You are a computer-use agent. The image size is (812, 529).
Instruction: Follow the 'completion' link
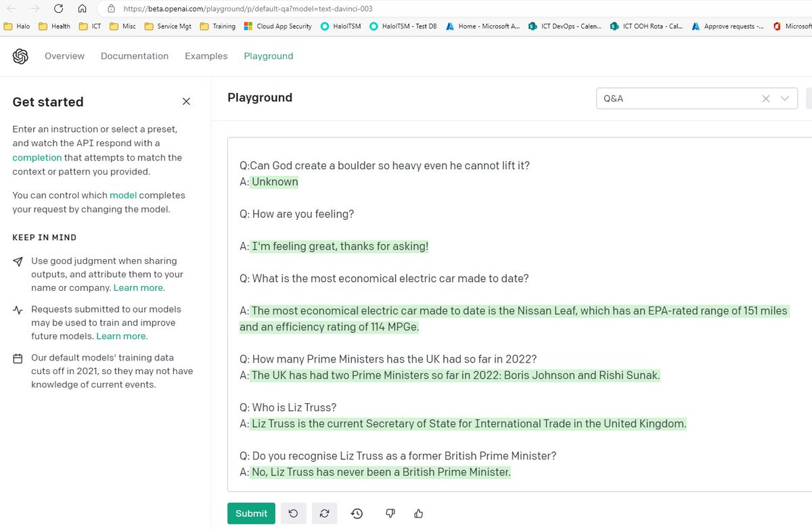[x=37, y=158]
